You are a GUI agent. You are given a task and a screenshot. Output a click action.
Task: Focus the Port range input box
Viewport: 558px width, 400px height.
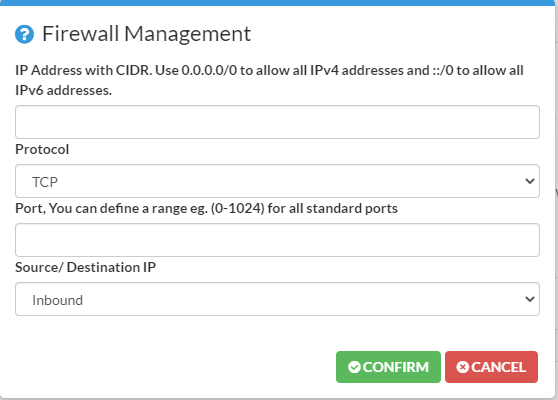277,240
